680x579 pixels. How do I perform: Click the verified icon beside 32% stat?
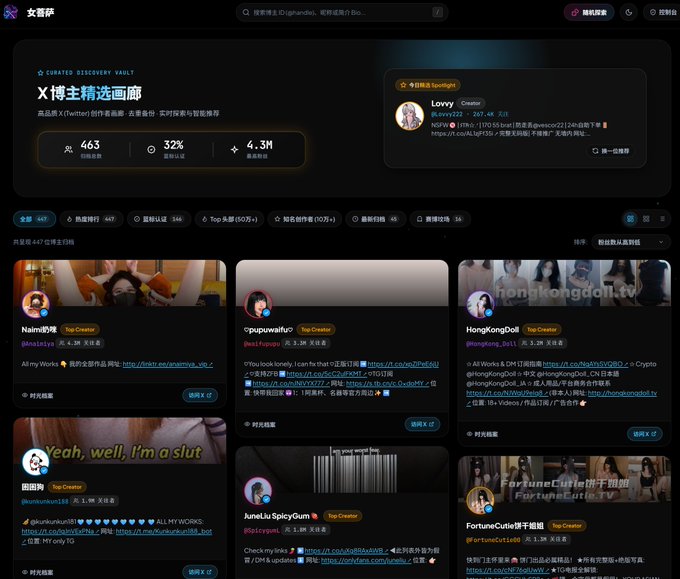coord(151,149)
